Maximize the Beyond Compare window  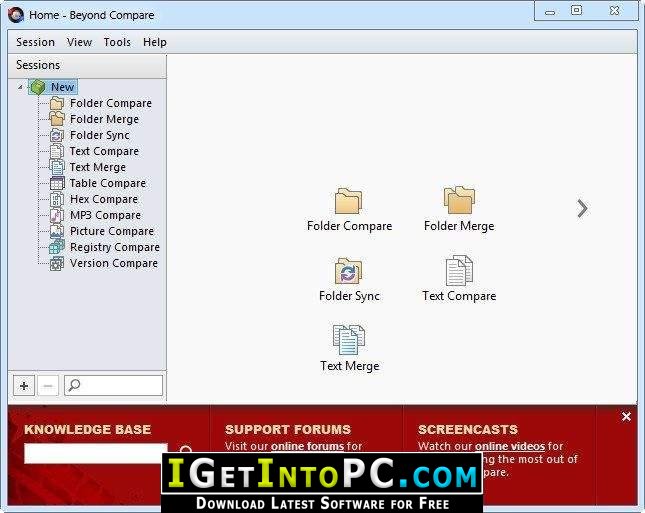point(577,10)
